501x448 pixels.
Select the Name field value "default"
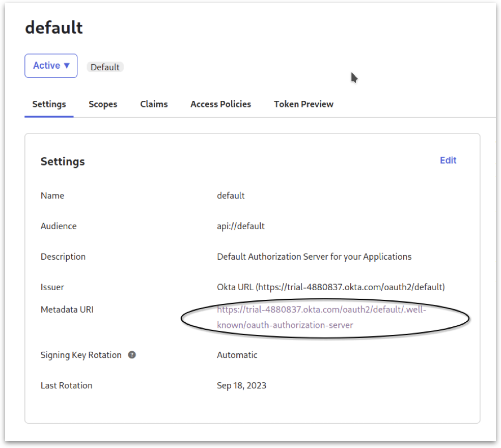[x=231, y=195]
